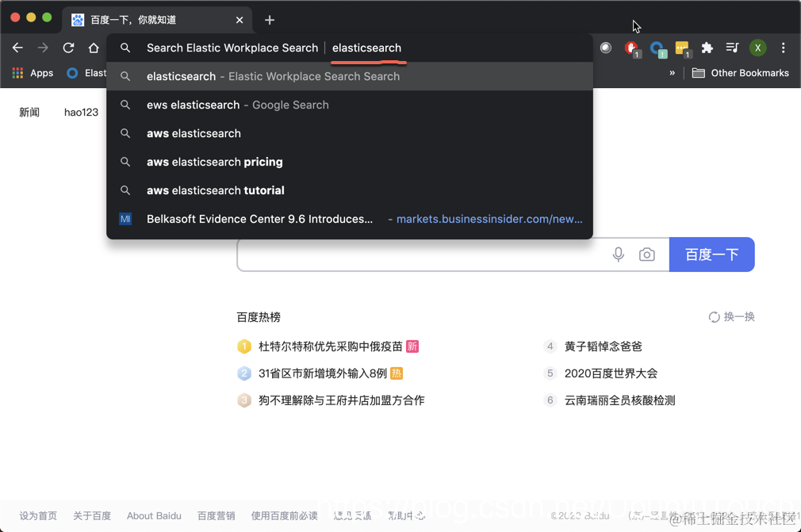The width and height of the screenshot is (801, 532).
Task: Open the green X profile avatar
Action: (x=757, y=48)
